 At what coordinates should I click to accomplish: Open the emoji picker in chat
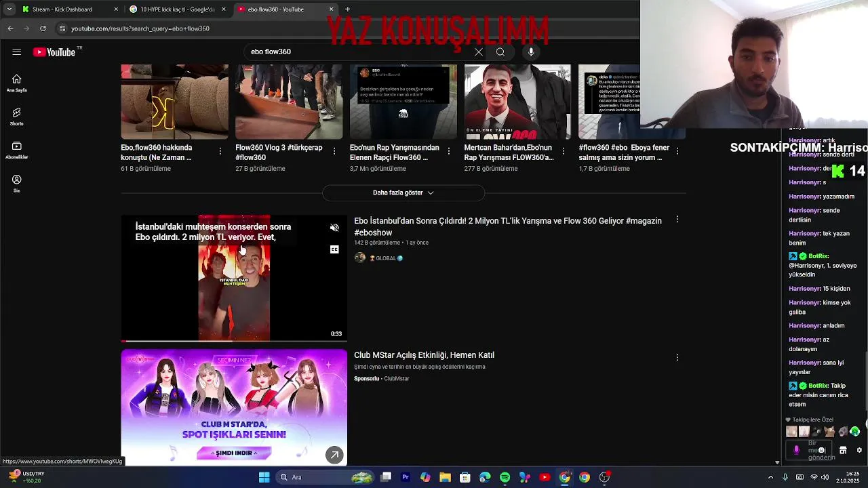click(x=821, y=450)
